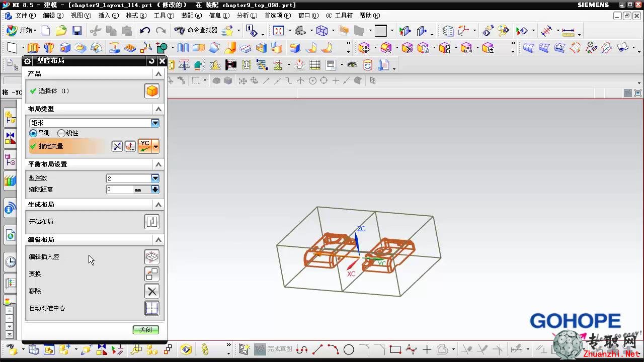This screenshot has width=644, height=362.
Task: Open the vector type dropdown arrow
Action: click(156, 147)
